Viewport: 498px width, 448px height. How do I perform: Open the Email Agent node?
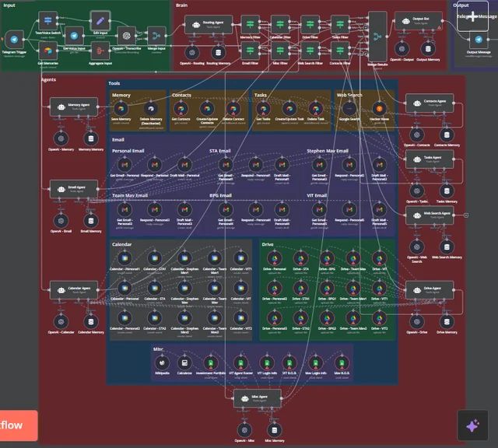(72, 188)
